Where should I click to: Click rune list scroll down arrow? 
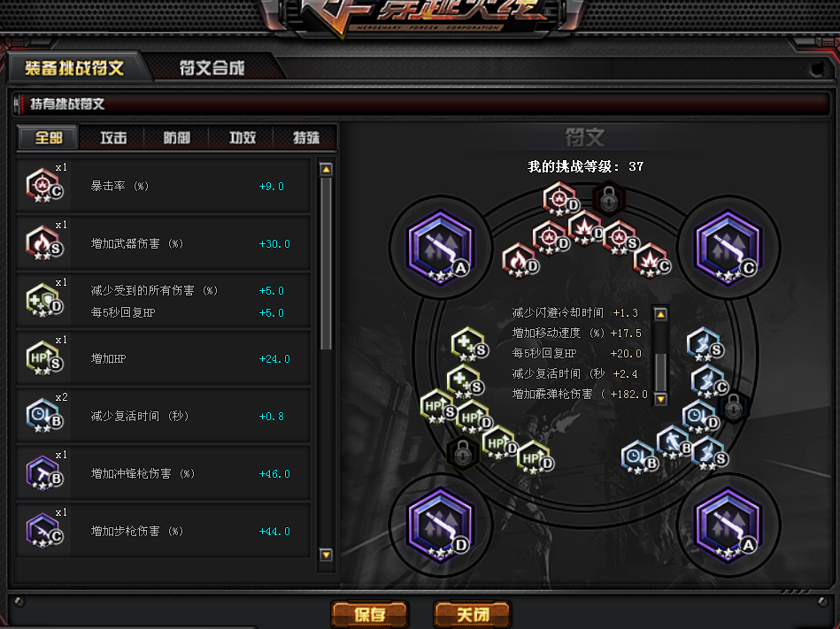click(x=326, y=555)
